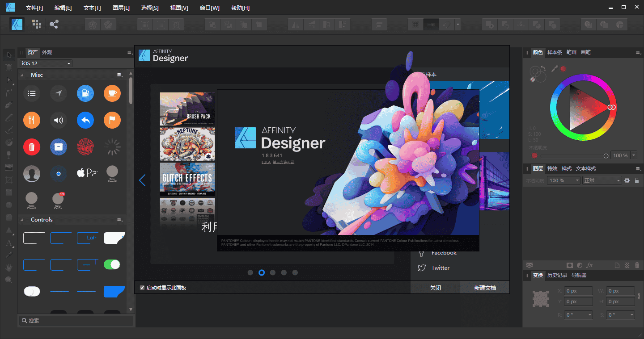Image resolution: width=644 pixels, height=339 pixels.
Task: Collapse the Misc assets section
Action: click(21, 75)
